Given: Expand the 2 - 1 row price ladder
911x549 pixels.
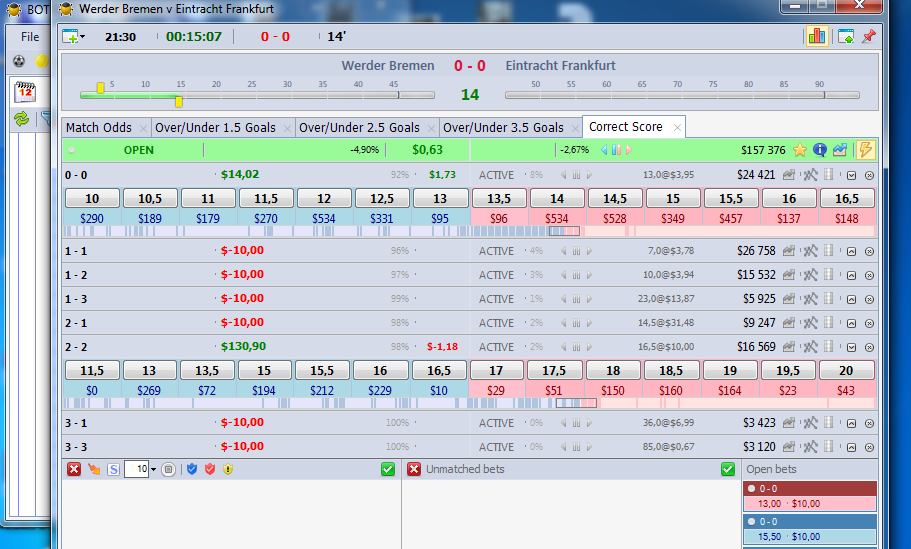Looking at the screenshot, I should 851,323.
